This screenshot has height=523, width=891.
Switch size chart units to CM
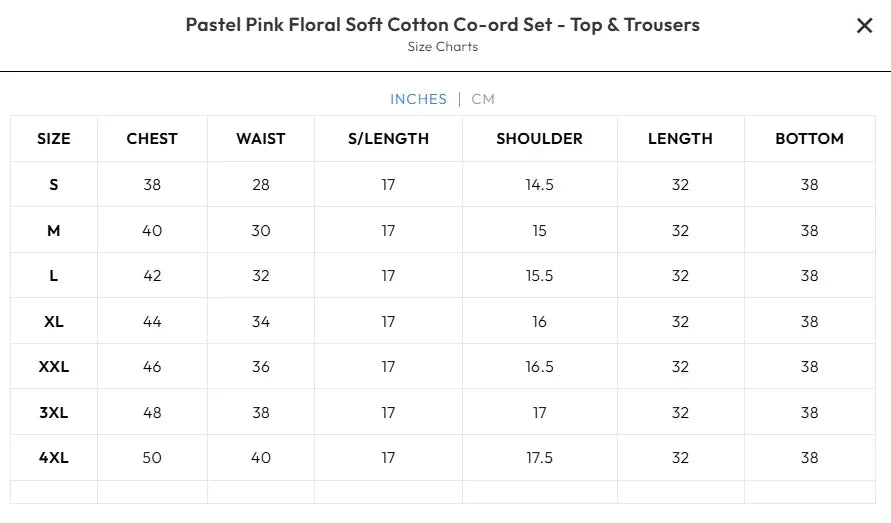[483, 99]
